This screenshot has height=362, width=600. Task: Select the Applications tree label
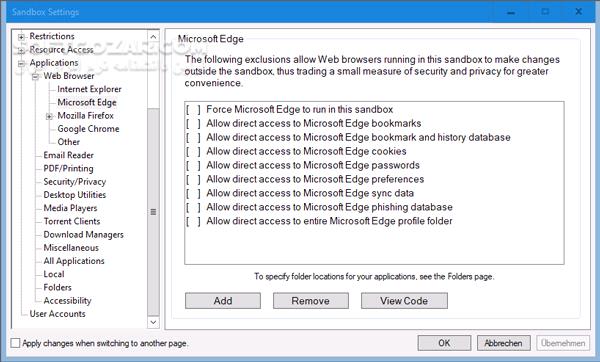(54, 63)
